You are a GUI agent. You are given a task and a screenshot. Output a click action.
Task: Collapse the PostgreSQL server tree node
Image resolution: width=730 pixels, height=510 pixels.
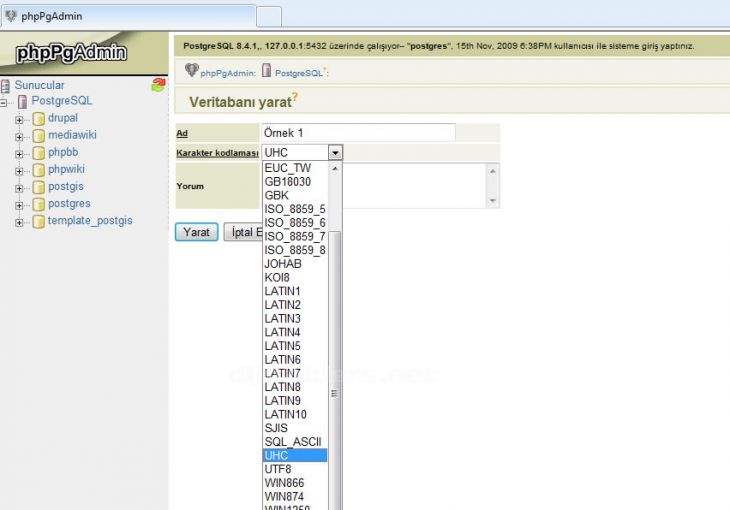pyautogui.click(x=3, y=102)
